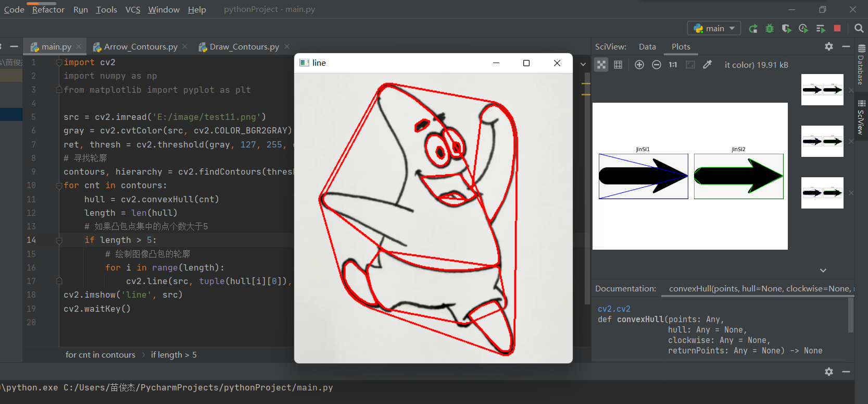Collapse project panel with the minus icon
Screen dimensions: 868x404
pyautogui.click(x=14, y=46)
